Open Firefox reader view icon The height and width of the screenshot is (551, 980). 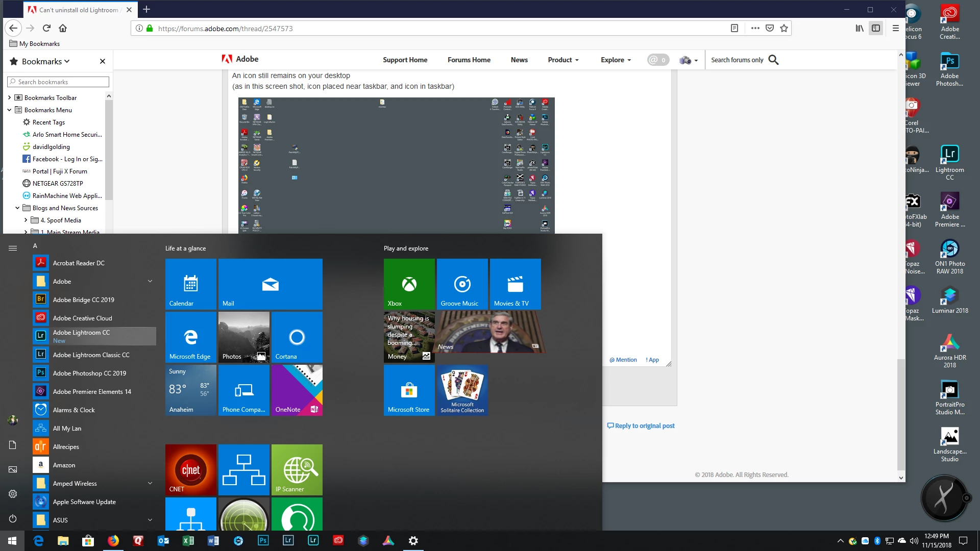point(734,29)
